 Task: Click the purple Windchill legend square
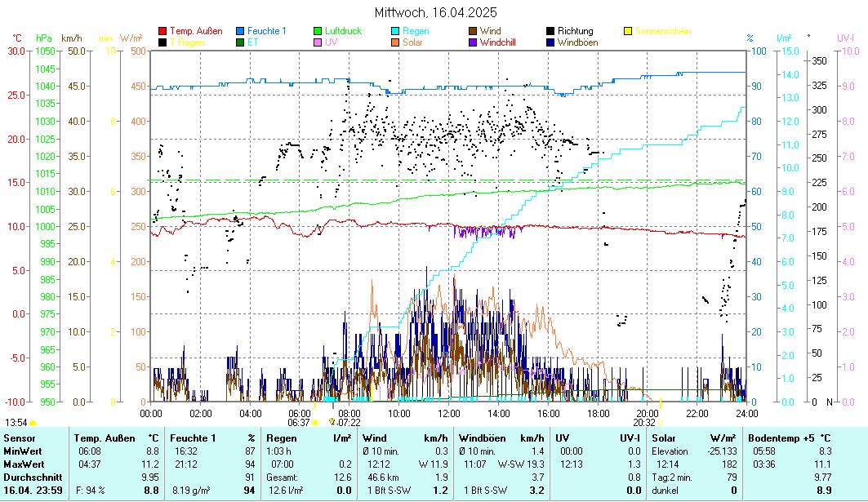pos(474,42)
